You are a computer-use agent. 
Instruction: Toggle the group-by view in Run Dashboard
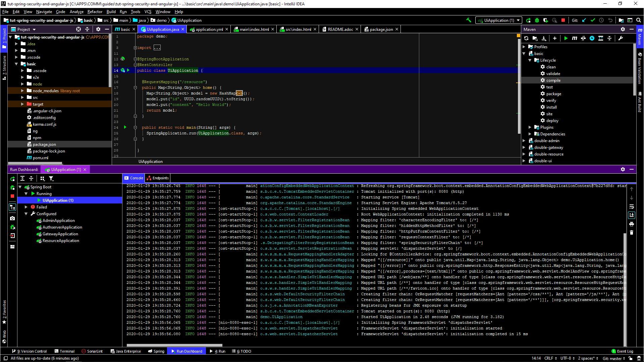pyautogui.click(x=43, y=178)
